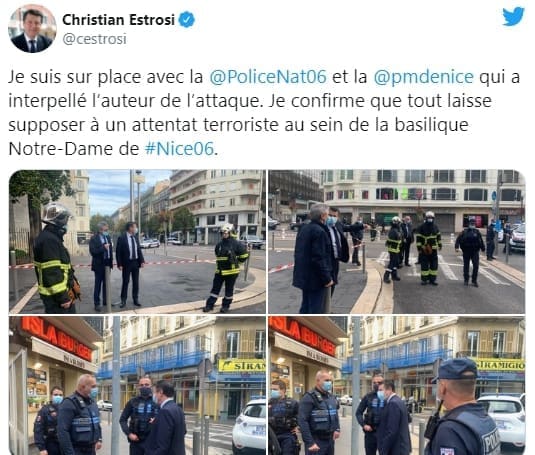
Task: Click the tweet text body
Action: tap(264, 113)
